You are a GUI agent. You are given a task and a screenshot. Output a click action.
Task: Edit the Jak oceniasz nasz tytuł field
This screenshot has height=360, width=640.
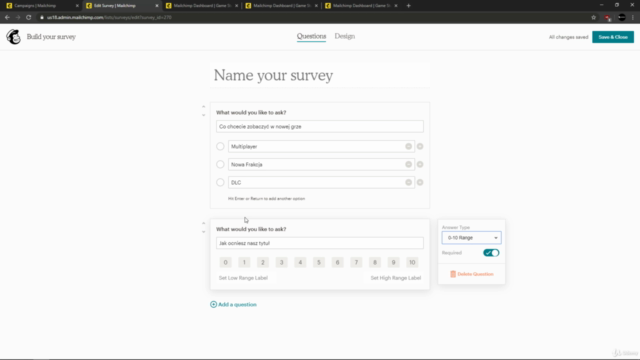pyautogui.click(x=320, y=243)
